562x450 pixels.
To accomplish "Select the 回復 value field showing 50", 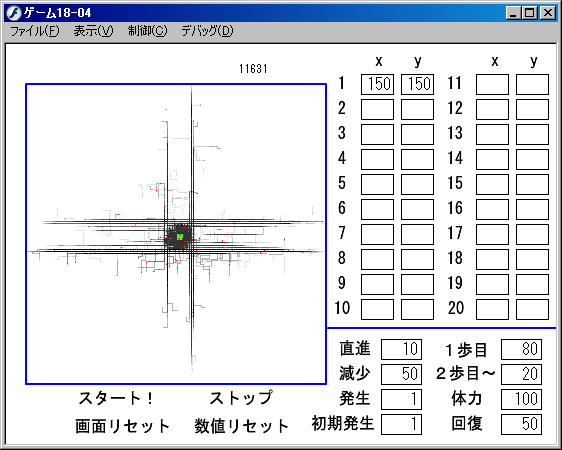I will (x=521, y=424).
